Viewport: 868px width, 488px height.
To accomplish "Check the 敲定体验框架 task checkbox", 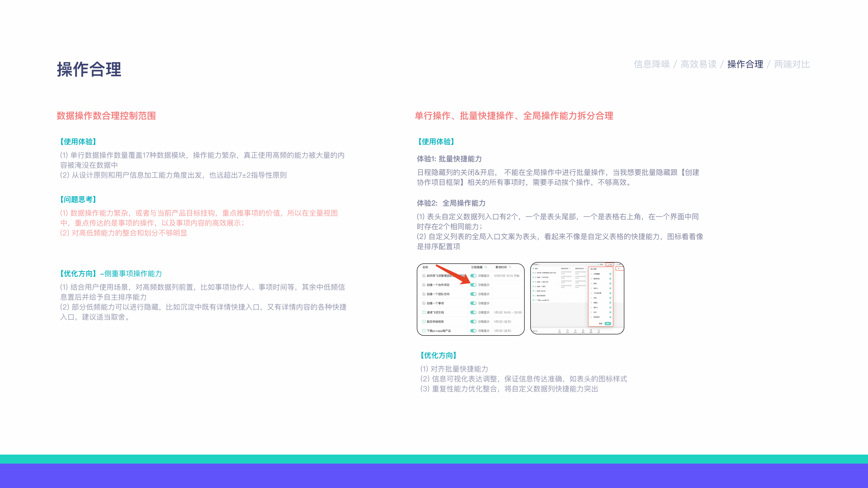I will pyautogui.click(x=424, y=322).
